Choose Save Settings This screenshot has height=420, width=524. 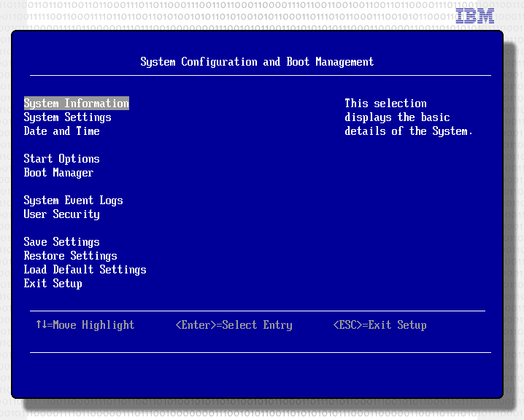[62, 242]
